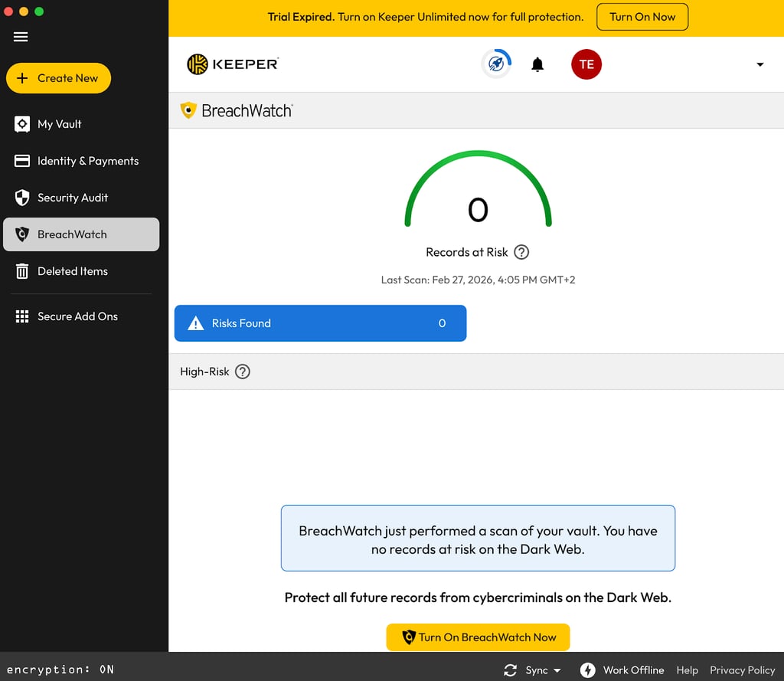Click Turn On Now in the banner

click(642, 17)
